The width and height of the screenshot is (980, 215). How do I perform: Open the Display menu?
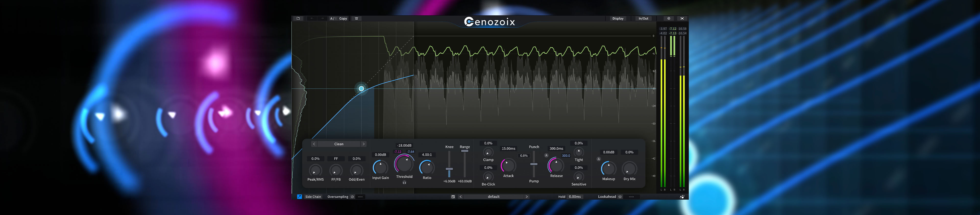[617, 18]
